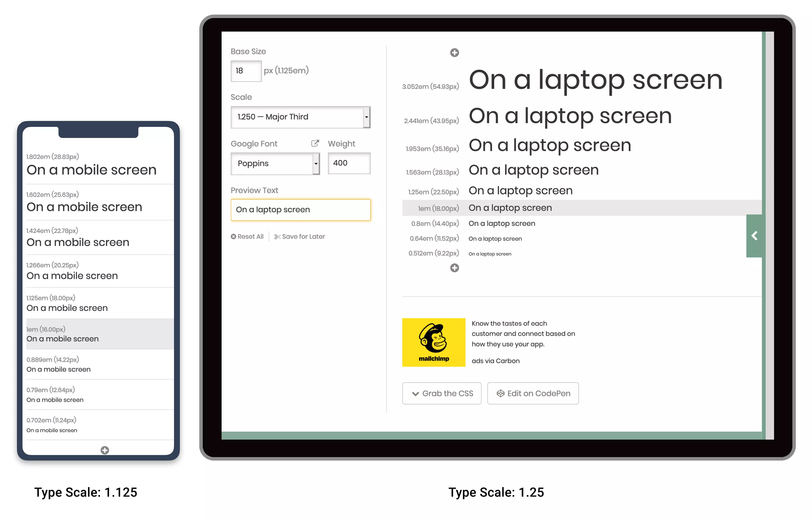Click the Reset All circle icon

tap(233, 236)
